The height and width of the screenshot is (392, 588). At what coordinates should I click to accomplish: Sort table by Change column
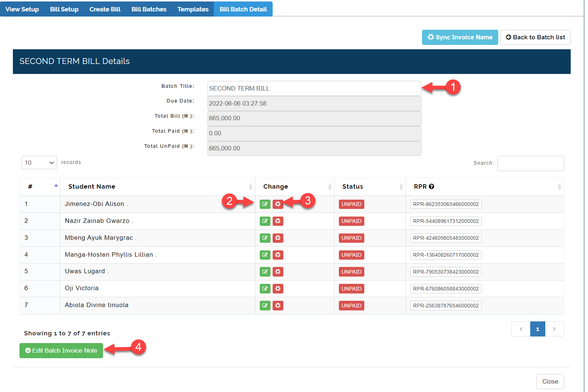(x=294, y=187)
